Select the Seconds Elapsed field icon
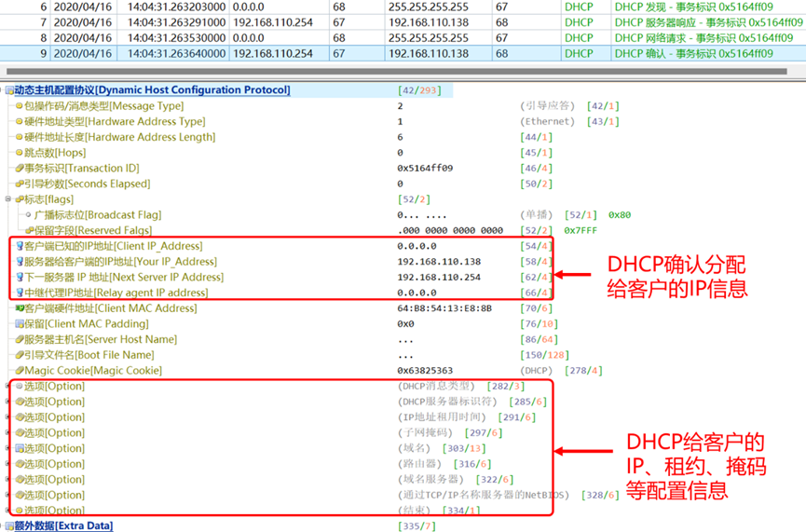 click(x=20, y=184)
